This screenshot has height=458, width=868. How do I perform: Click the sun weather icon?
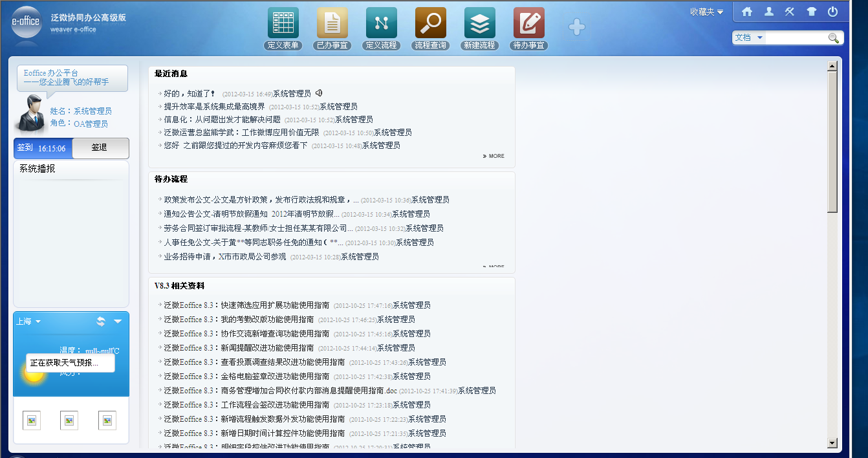(33, 374)
